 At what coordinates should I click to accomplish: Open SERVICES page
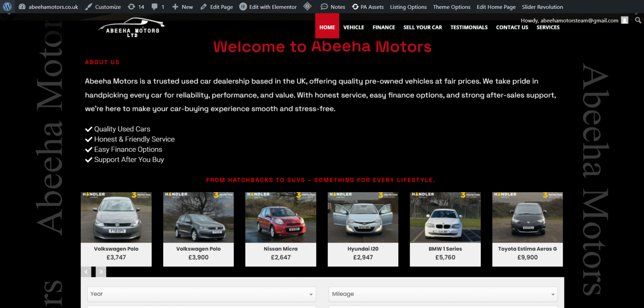tap(548, 27)
